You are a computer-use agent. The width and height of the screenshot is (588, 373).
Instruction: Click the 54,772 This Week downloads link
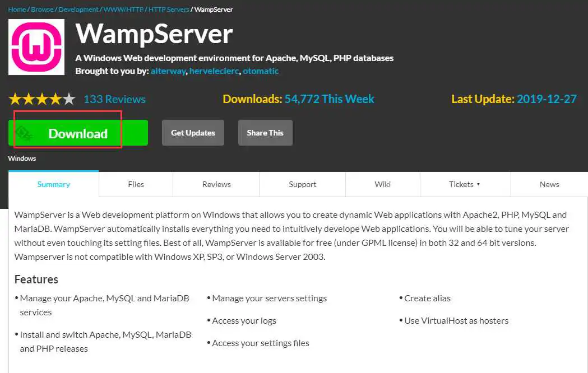(x=329, y=99)
